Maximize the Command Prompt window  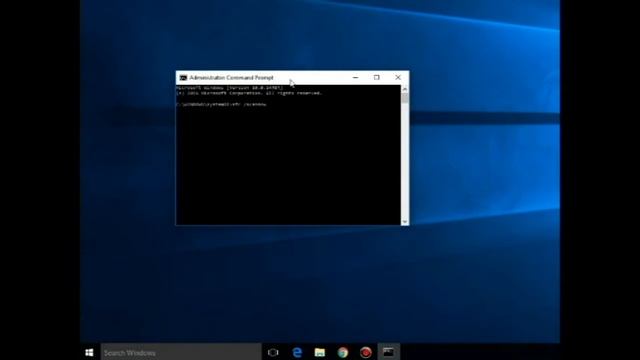tap(377, 78)
